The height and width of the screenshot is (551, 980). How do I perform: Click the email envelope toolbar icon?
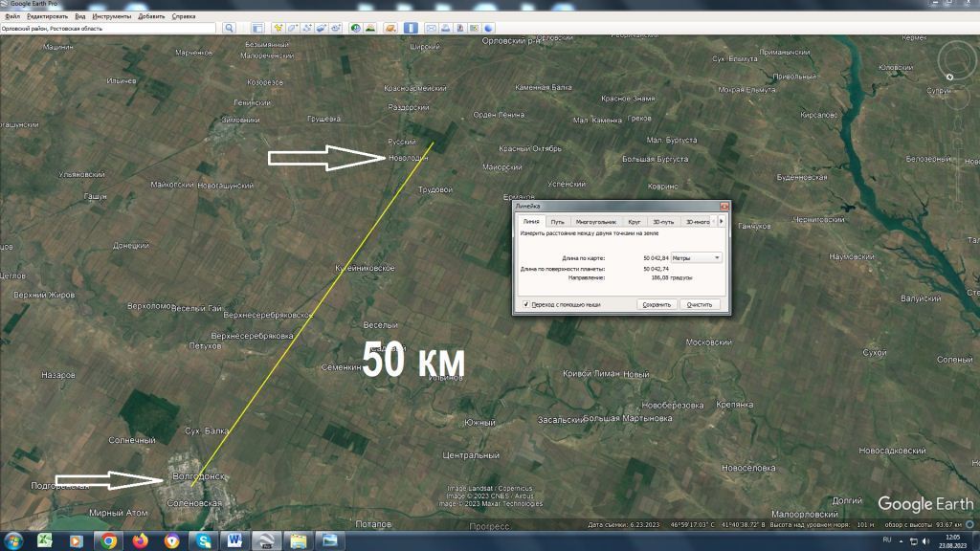[x=431, y=29]
